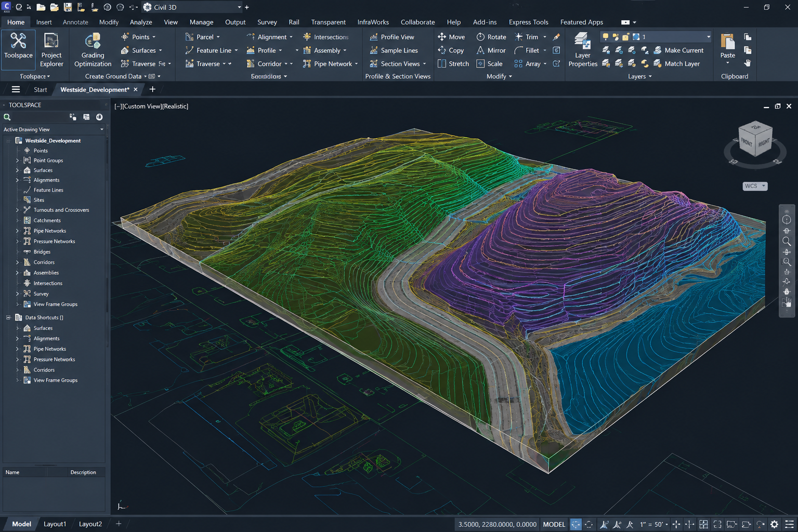This screenshot has height=532, width=798.
Task: Open the Insert ribbon tab
Action: pos(44,22)
